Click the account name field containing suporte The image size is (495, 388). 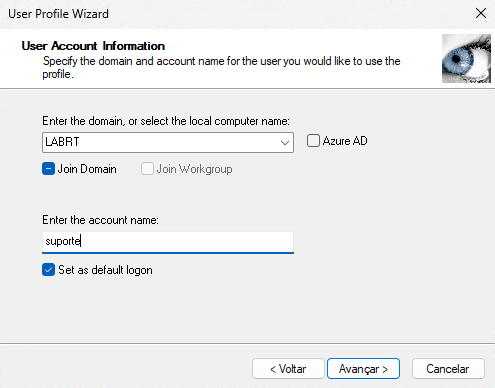point(168,242)
